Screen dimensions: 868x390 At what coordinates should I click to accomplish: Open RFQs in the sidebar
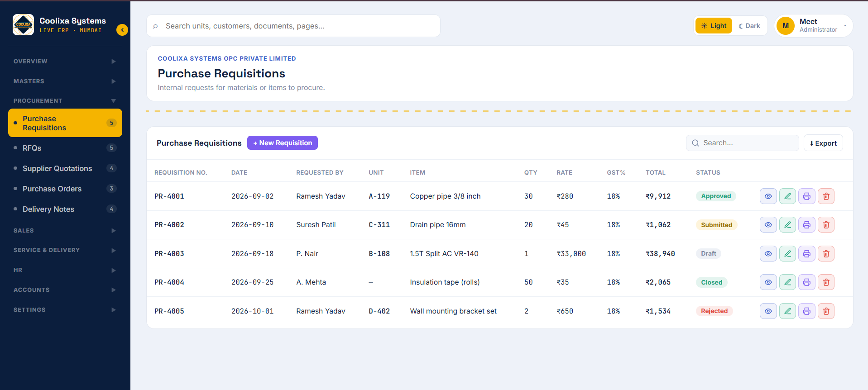[65, 148]
